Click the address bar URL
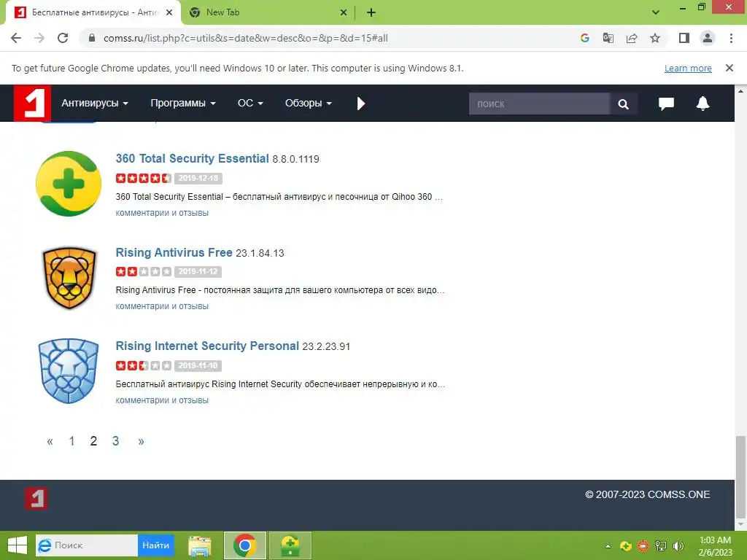 [245, 38]
